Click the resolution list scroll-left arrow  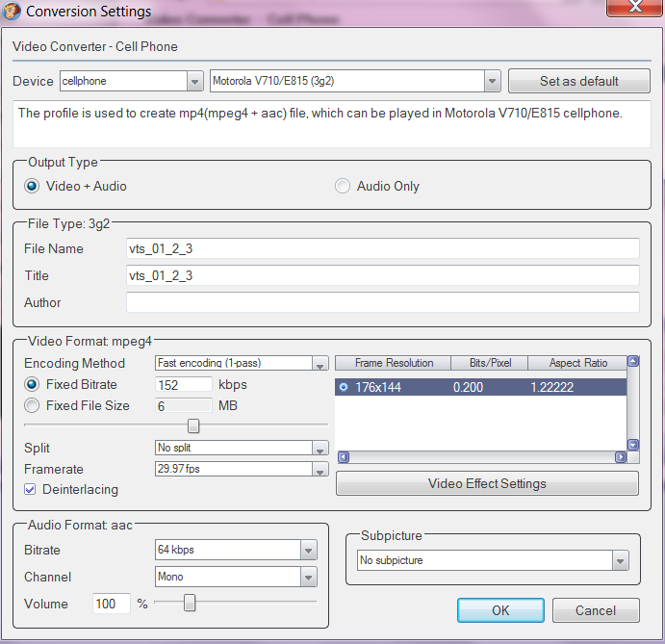[x=342, y=457]
